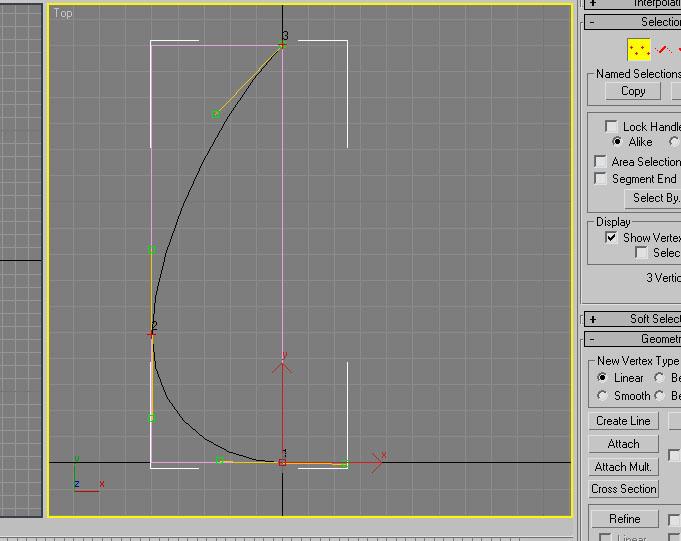681x541 pixels.
Task: Click the Attach Mult. button
Action: (623, 467)
